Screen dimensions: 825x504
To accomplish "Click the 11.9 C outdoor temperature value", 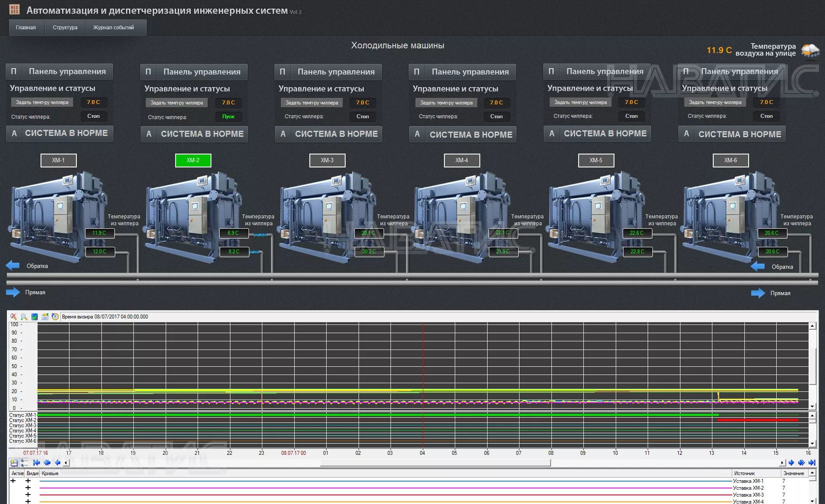I will coord(719,50).
